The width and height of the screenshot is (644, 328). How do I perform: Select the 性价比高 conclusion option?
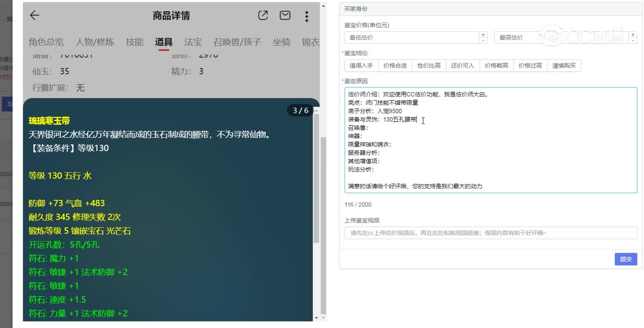point(429,65)
